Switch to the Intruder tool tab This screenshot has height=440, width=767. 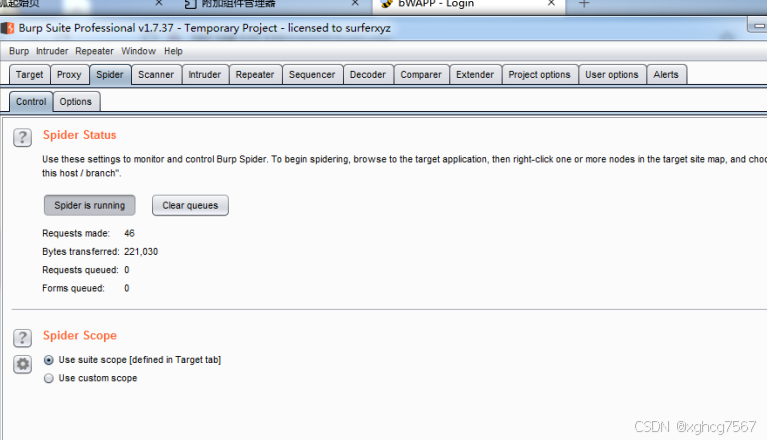[205, 75]
